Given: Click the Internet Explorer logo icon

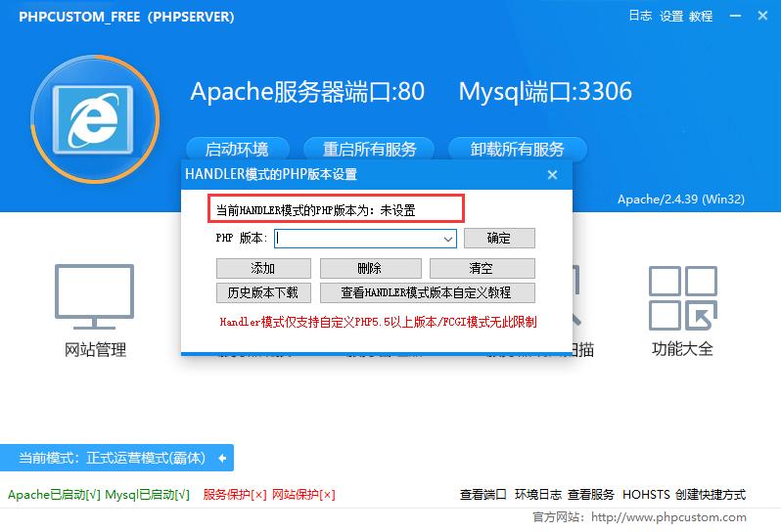Looking at the screenshot, I should click(x=93, y=119).
